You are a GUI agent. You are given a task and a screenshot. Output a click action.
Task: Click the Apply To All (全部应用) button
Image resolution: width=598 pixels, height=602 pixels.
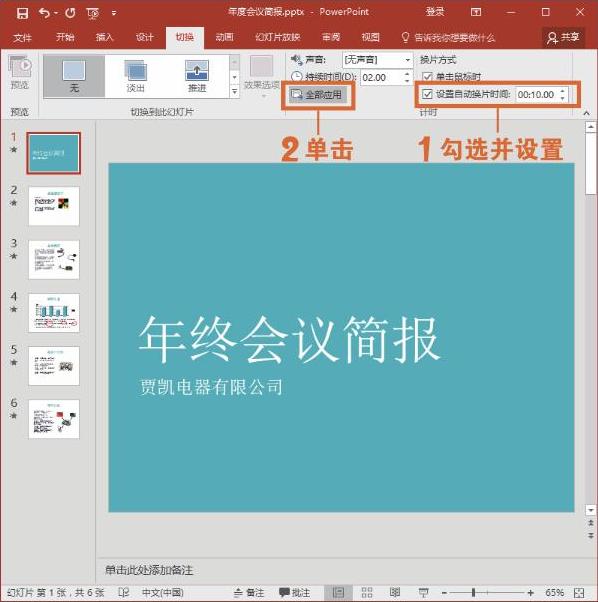click(317, 94)
